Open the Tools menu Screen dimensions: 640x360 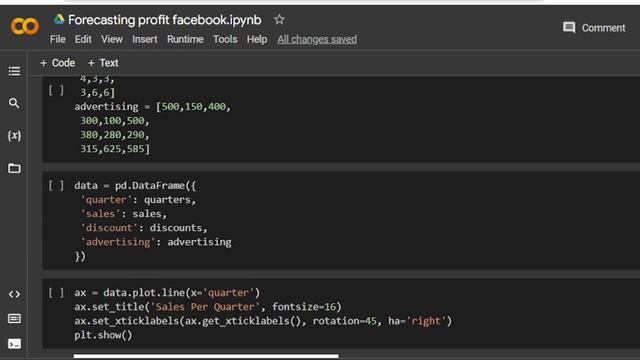pyautogui.click(x=225, y=40)
